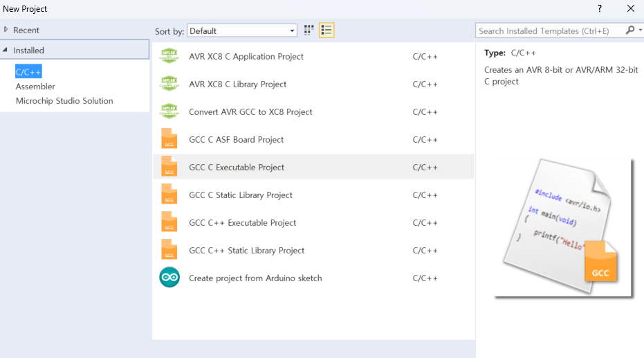Select GCC C++ Executable Project
The width and height of the screenshot is (644, 358).
click(313, 222)
